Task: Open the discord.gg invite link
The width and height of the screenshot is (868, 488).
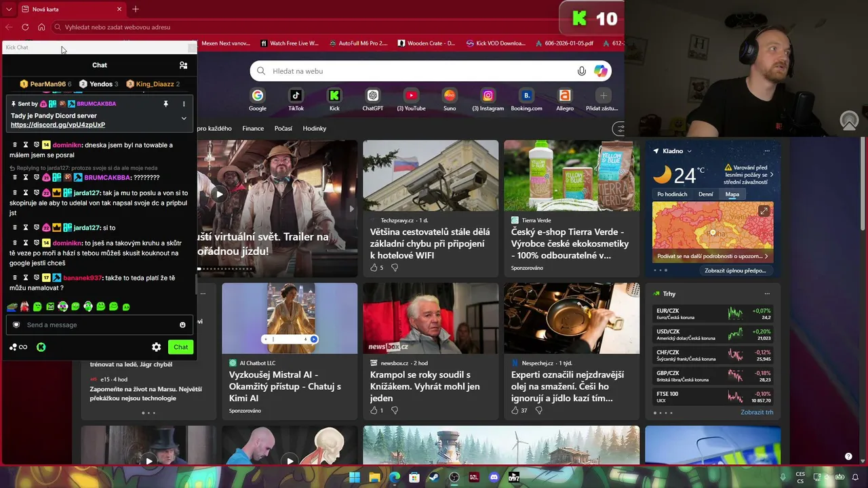Action: point(58,125)
